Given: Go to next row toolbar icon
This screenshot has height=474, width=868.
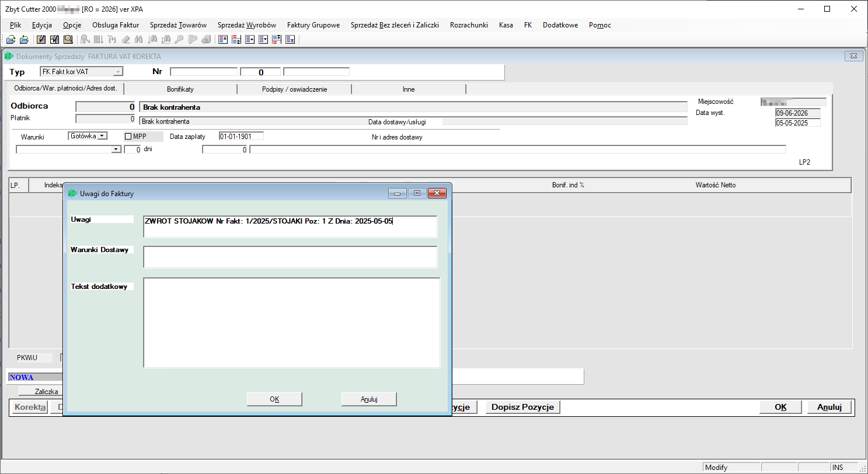Looking at the screenshot, I should tap(263, 40).
